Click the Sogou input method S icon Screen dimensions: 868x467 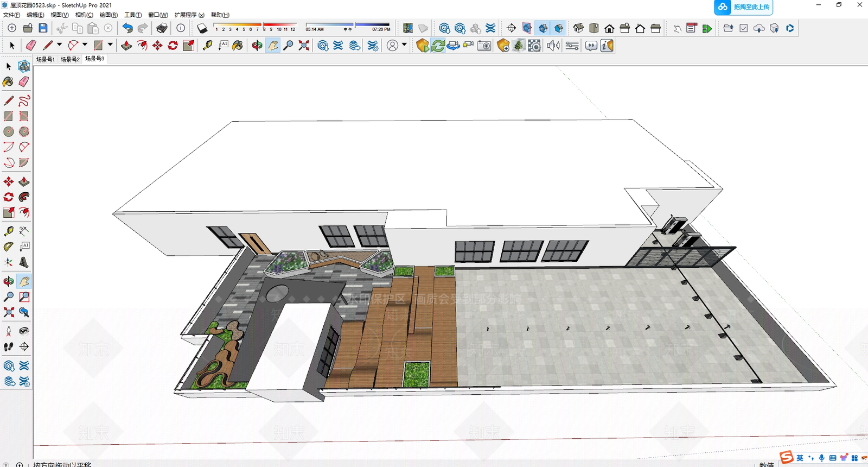786,457
